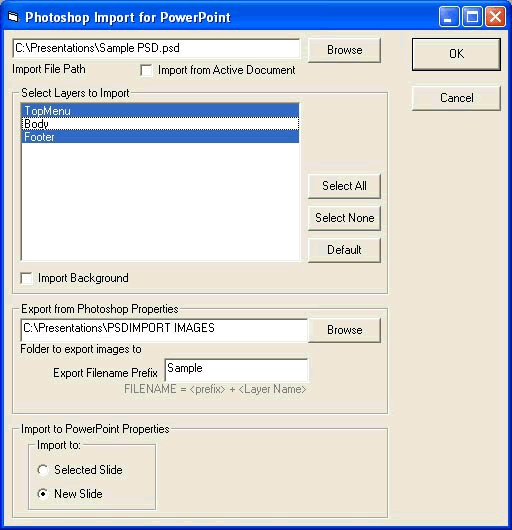Select the TopMenu layer in list
Viewport: 512px width, 530px height.
(x=160, y=111)
